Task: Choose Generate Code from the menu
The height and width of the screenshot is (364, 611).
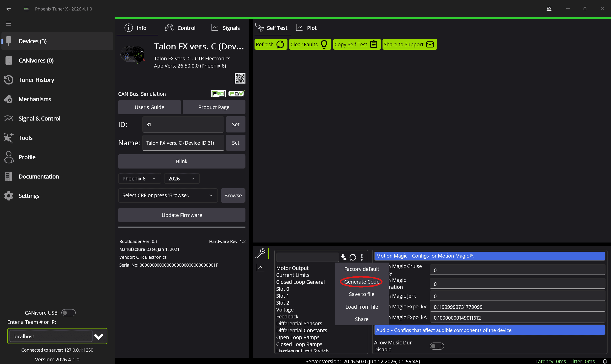Action: [x=361, y=282]
